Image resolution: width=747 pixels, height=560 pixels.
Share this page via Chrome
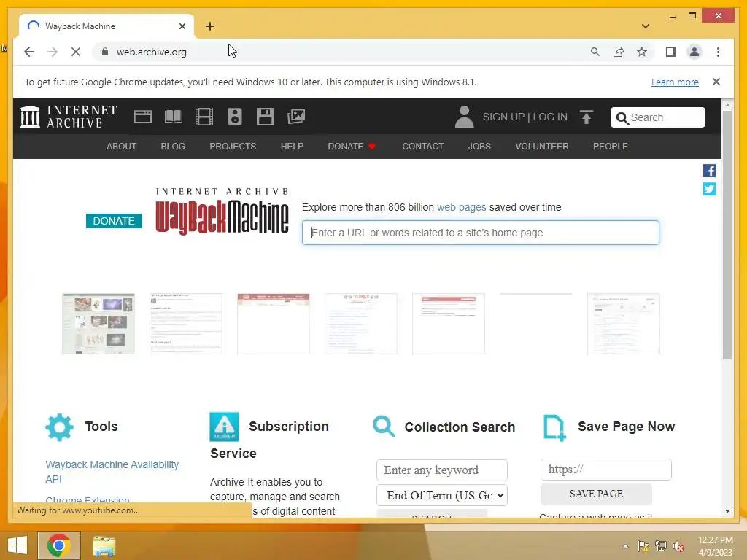(x=619, y=52)
